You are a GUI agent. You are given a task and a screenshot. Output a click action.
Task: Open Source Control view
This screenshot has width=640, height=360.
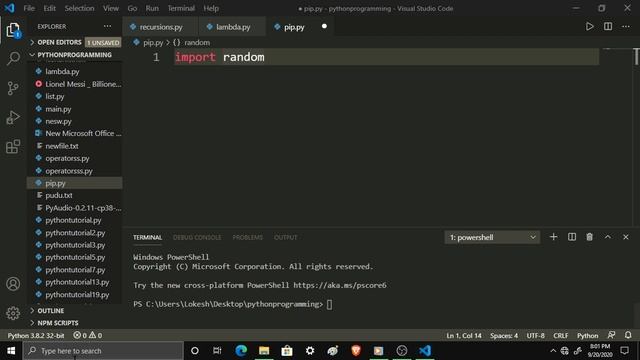click(13, 88)
